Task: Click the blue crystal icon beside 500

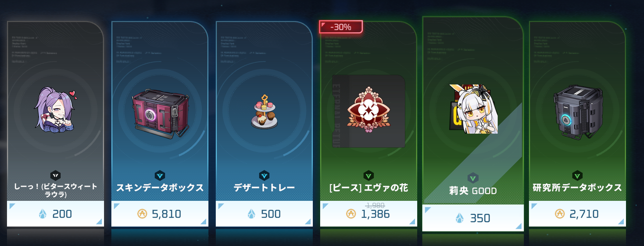Action: (x=251, y=214)
